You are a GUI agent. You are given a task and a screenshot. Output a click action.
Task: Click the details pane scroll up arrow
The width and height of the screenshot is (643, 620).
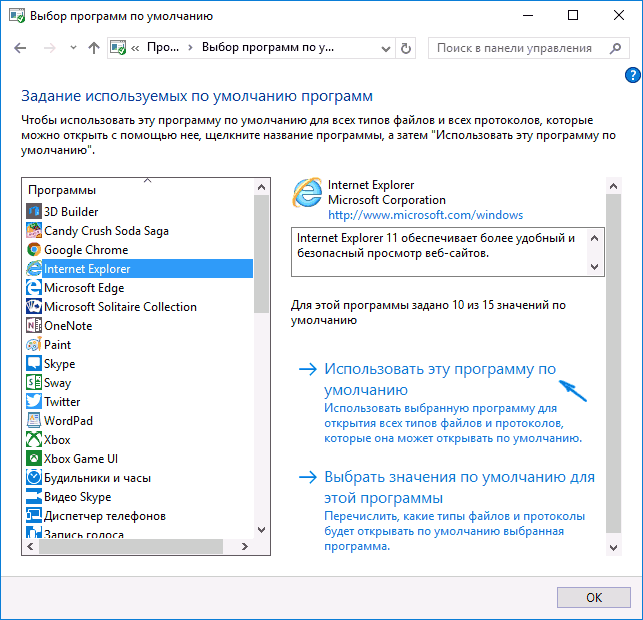point(613,186)
